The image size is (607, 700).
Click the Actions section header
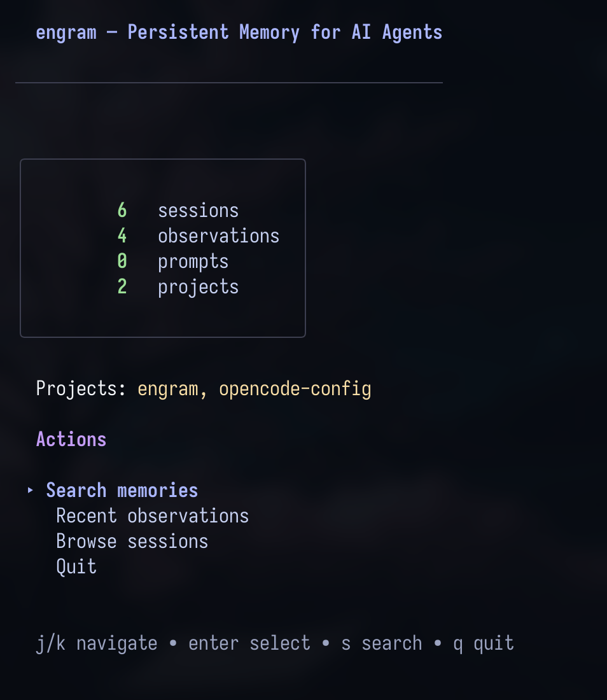pos(71,439)
